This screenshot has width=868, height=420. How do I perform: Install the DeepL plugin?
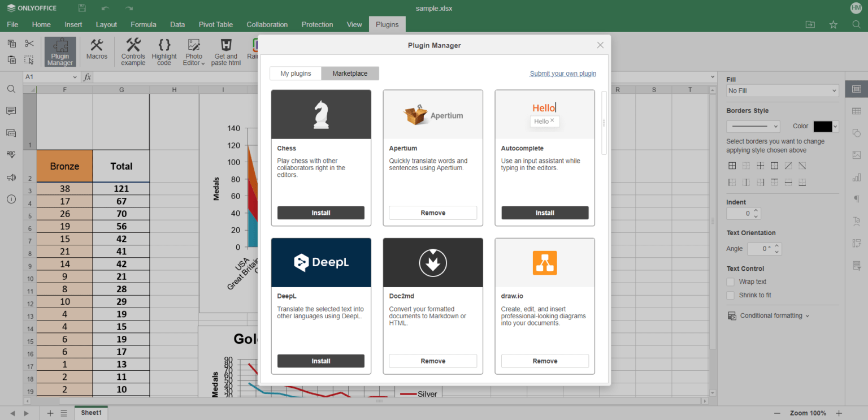coord(320,361)
